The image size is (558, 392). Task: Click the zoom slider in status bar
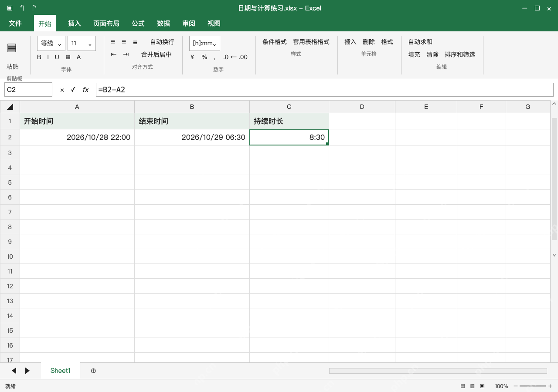(533, 386)
